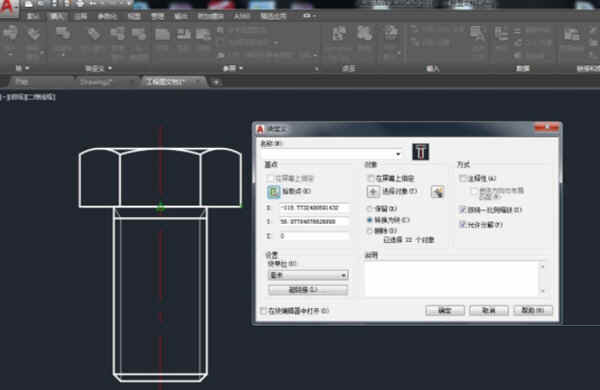Click the 块编辑器 (Block Editor) ribbon icon
This screenshot has height=390, width=600.
(139, 34)
